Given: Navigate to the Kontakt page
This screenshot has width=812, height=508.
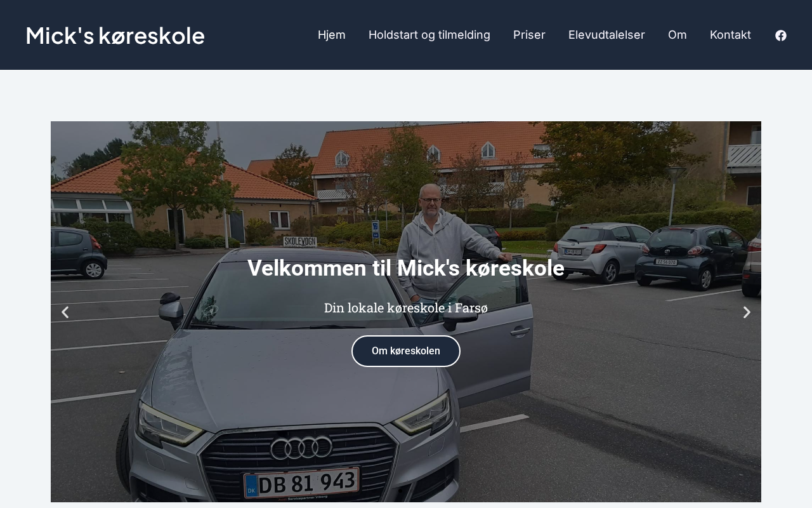Looking at the screenshot, I should point(730,35).
